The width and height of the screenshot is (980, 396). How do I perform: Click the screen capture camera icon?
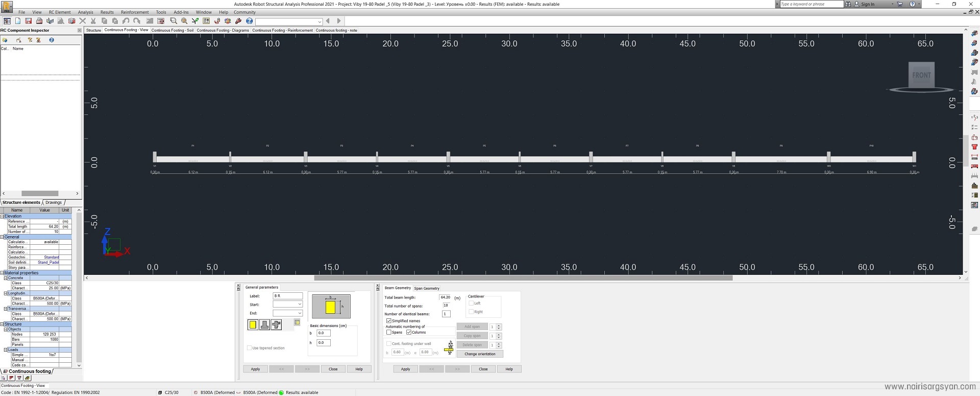[71, 21]
